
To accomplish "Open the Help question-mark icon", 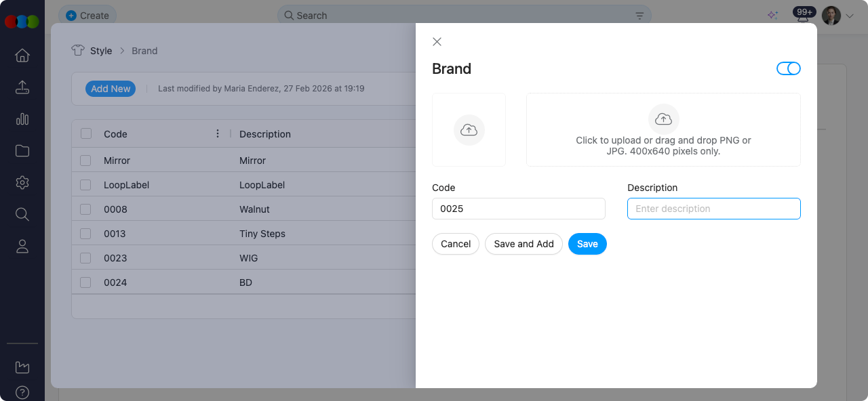I will click(x=22, y=392).
